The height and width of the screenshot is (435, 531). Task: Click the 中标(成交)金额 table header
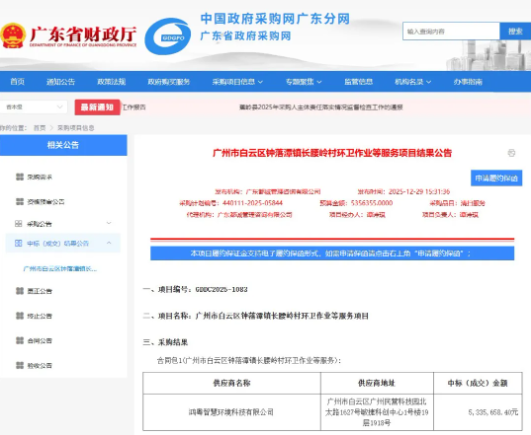click(477, 383)
